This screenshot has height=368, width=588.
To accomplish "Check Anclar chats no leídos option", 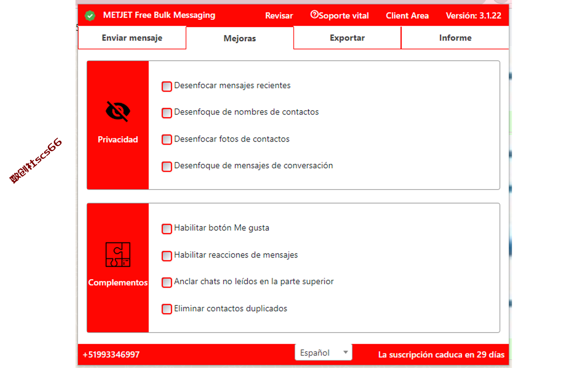I will pos(167,282).
